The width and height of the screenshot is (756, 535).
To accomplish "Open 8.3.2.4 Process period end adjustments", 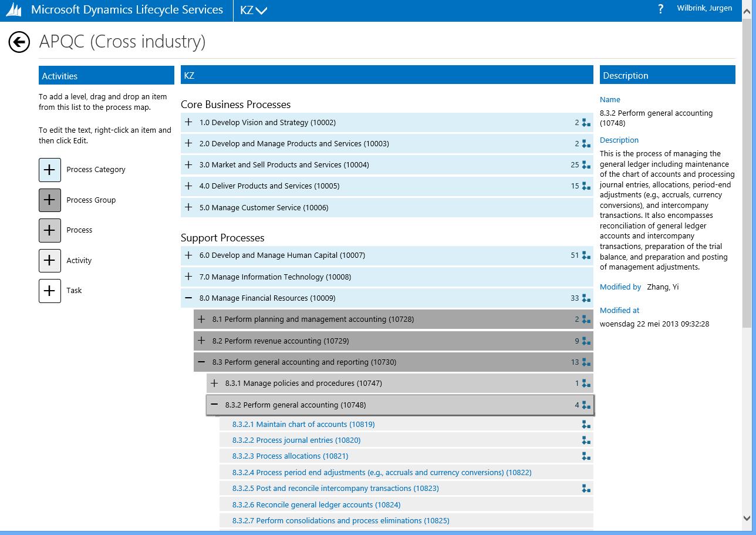I will [382, 472].
